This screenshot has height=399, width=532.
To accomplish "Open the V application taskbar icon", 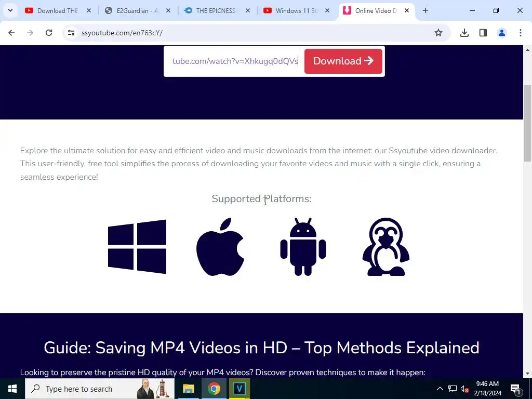I will [239, 389].
